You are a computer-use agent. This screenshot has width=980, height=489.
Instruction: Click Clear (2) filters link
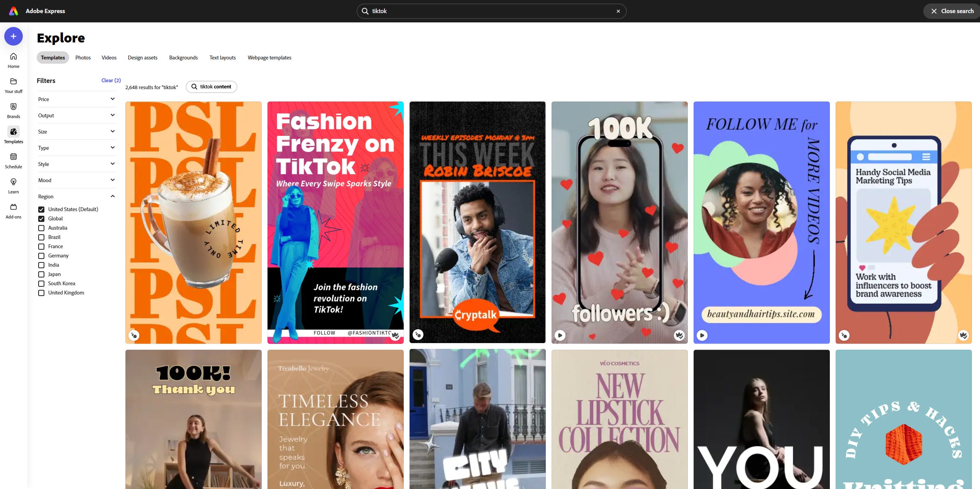pos(111,80)
